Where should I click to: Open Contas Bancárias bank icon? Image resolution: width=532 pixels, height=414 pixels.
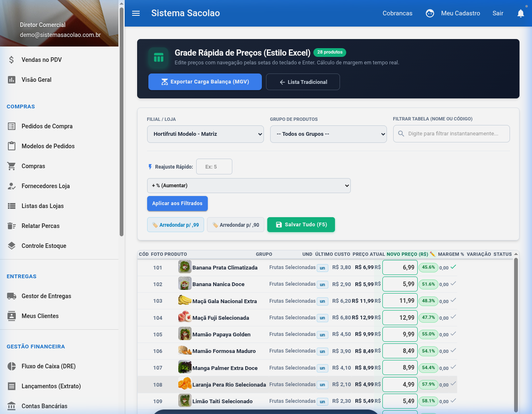coord(12,406)
